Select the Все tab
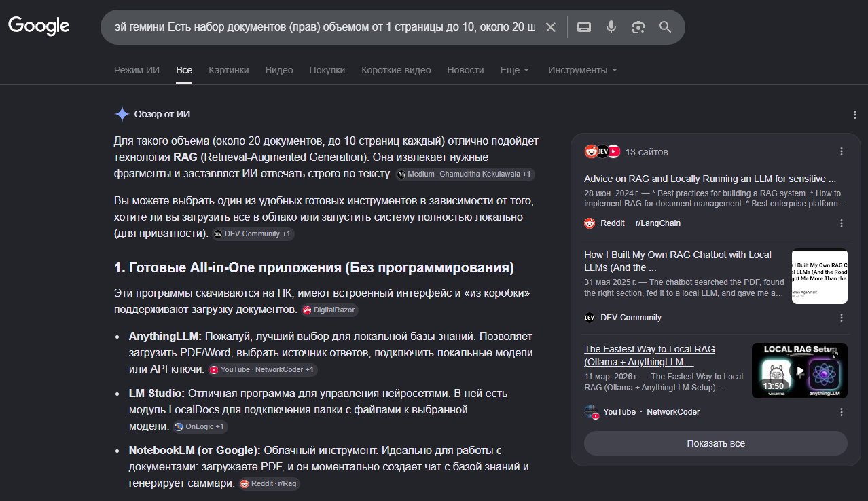Image resolution: width=868 pixels, height=501 pixels. click(184, 70)
